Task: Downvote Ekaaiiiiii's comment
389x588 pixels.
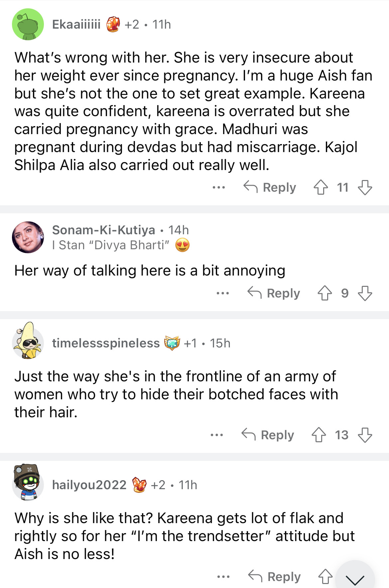Action: (365, 187)
